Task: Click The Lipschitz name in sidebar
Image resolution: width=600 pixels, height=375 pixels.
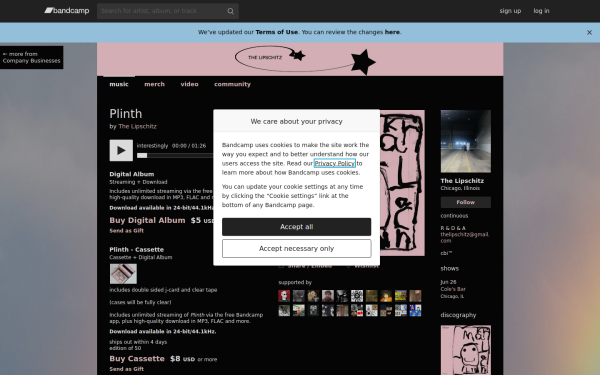Action: [x=462, y=181]
